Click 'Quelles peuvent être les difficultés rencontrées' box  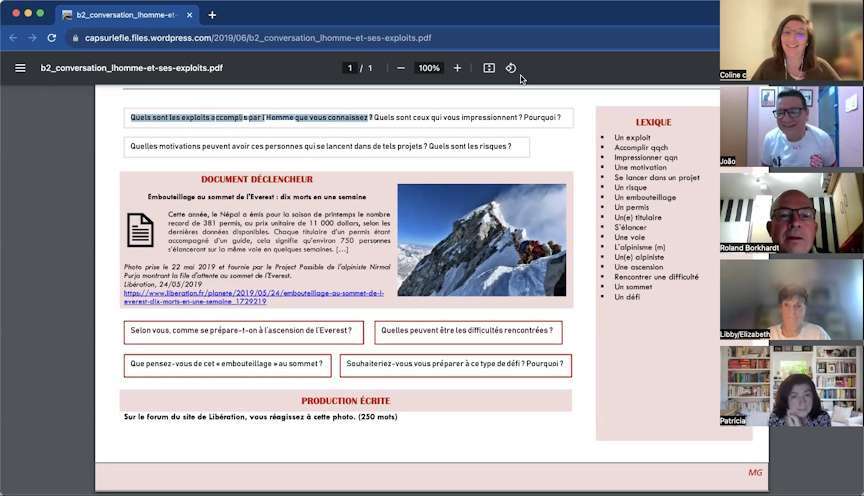(468, 332)
